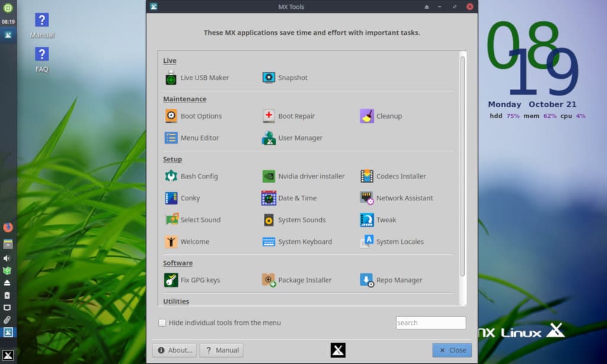This screenshot has width=607, height=364.
Task: Click the tools list vertical scrollbar
Action: point(462,166)
